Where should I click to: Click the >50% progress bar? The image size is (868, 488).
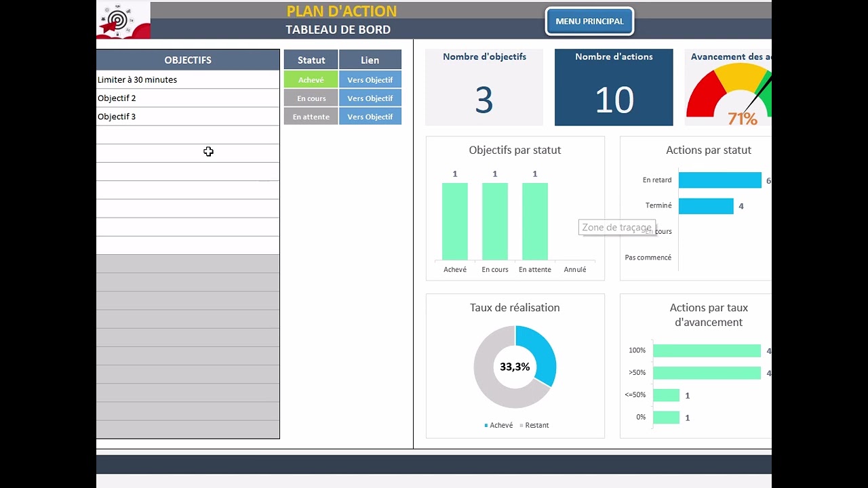tap(707, 373)
